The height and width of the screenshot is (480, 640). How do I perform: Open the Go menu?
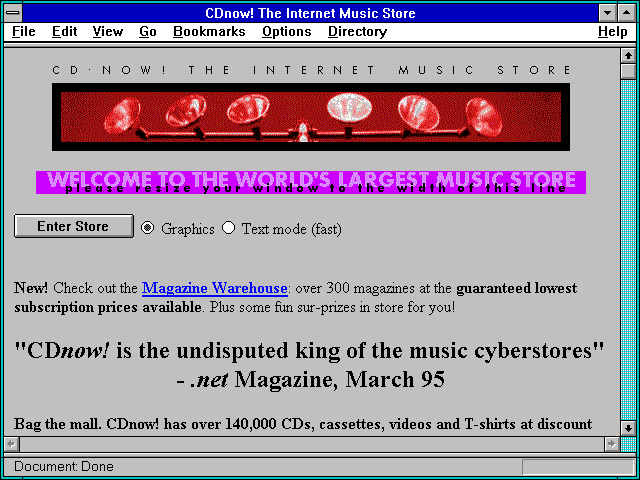click(x=148, y=32)
